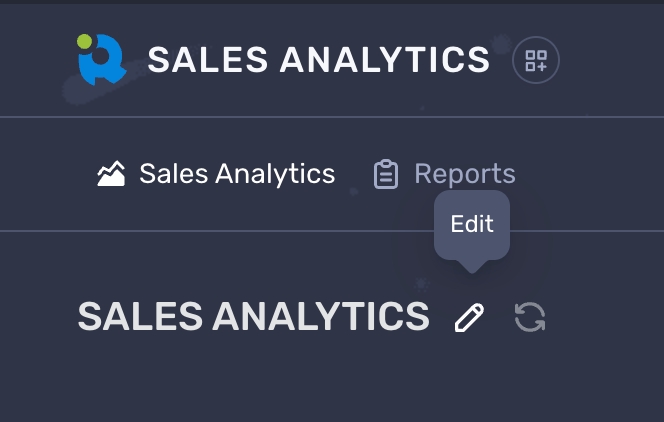
Task: Enter edit mode with the pencil button
Action: click(469, 318)
